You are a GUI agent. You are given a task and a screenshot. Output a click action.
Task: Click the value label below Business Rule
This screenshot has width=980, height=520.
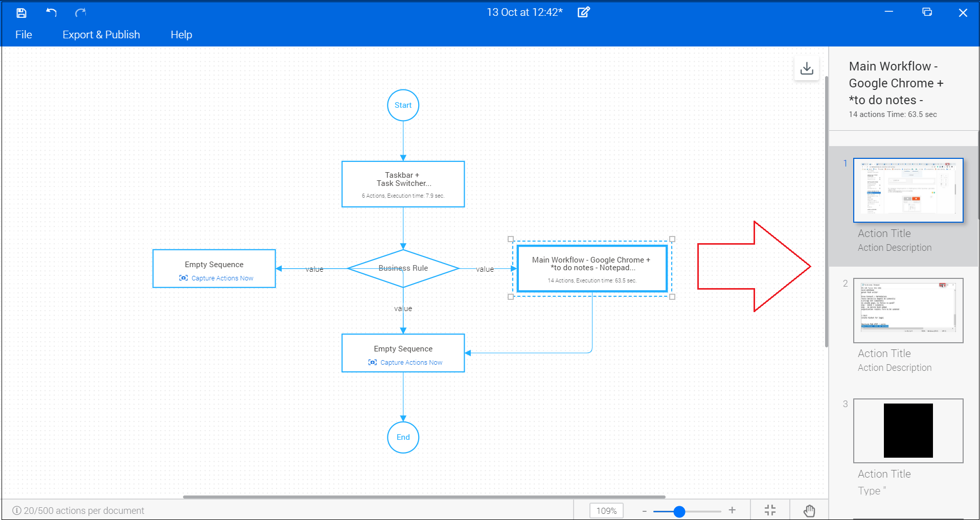pyautogui.click(x=403, y=309)
